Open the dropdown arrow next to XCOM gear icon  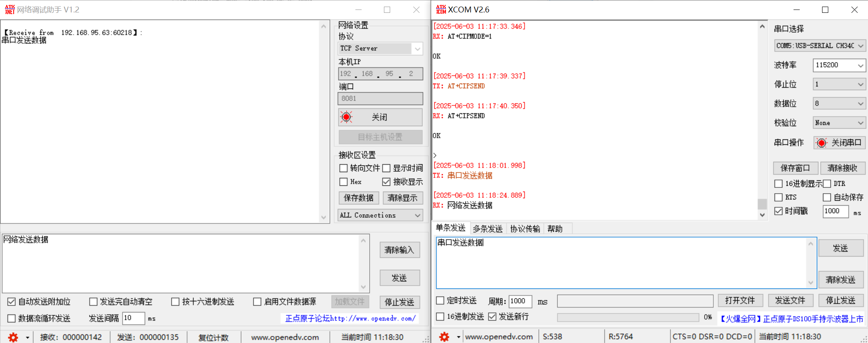(x=458, y=337)
